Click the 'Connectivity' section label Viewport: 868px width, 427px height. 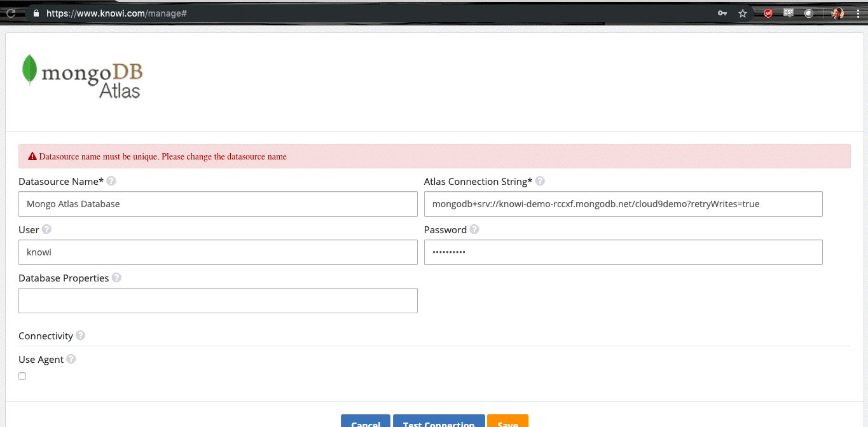coord(46,335)
